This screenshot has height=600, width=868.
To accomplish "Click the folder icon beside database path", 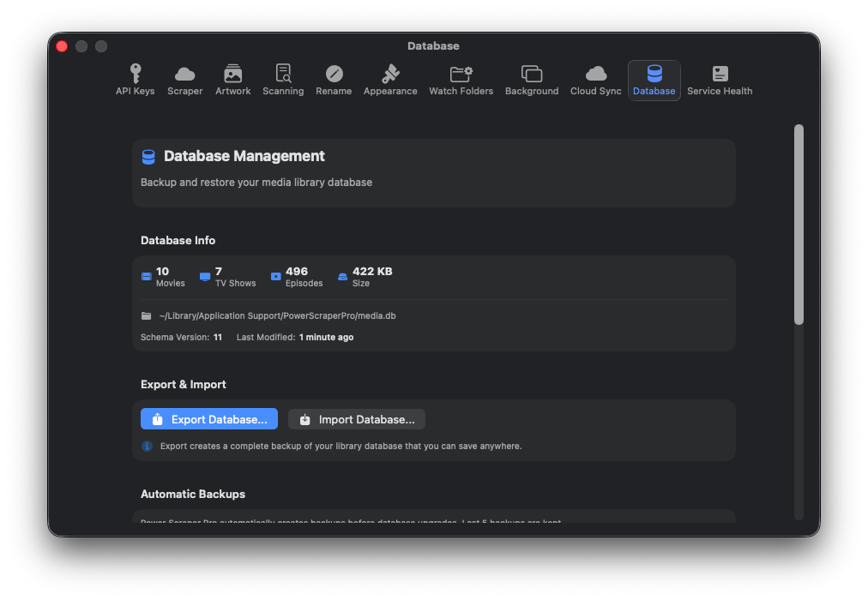I will [147, 316].
